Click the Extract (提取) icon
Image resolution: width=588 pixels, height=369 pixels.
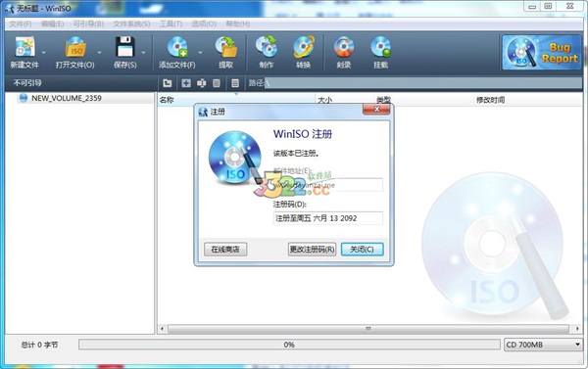point(226,47)
